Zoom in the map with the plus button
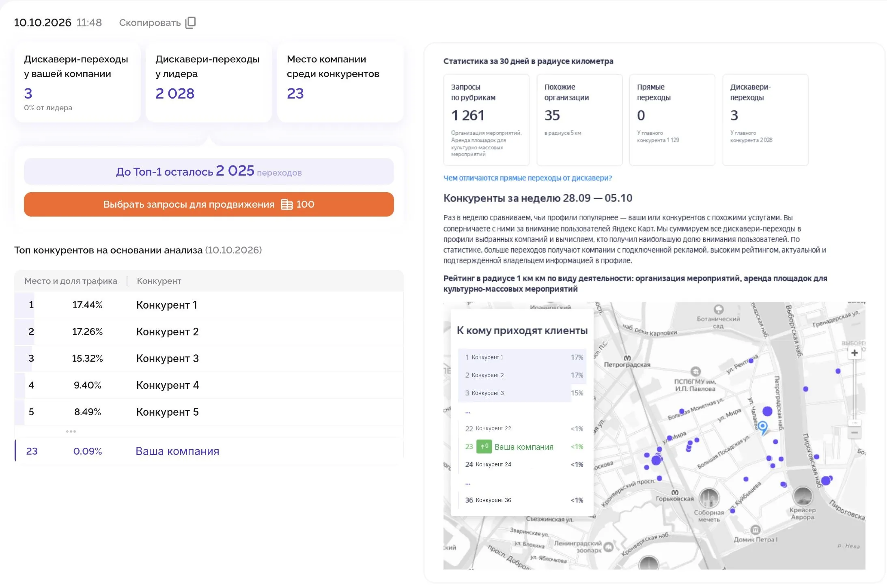This screenshot has height=588, width=887. [855, 353]
